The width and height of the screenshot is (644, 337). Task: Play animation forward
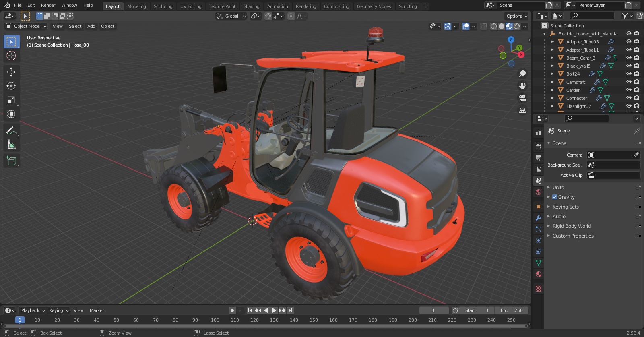274,310
